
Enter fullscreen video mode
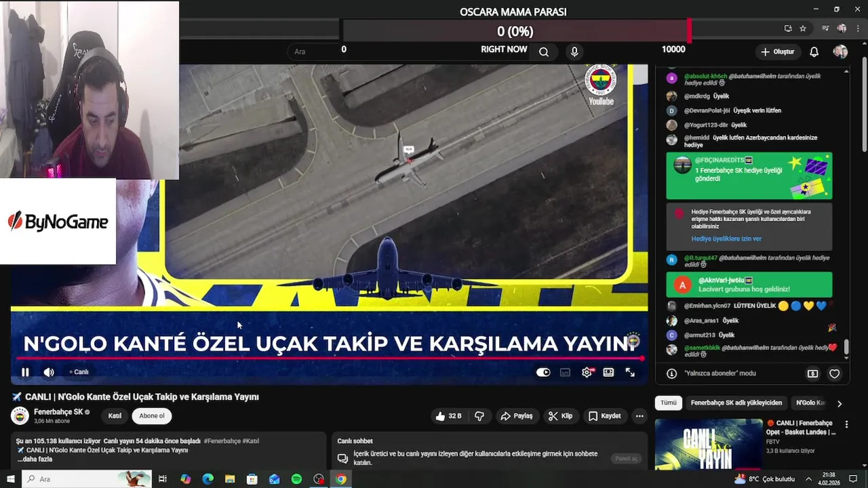630,372
